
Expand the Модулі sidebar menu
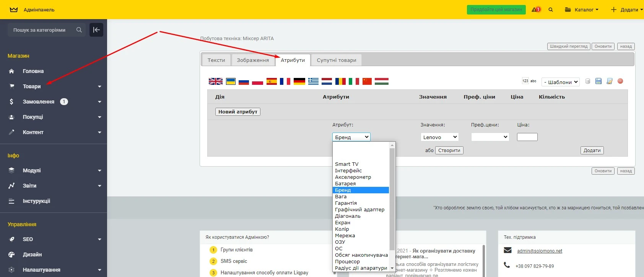click(x=54, y=170)
